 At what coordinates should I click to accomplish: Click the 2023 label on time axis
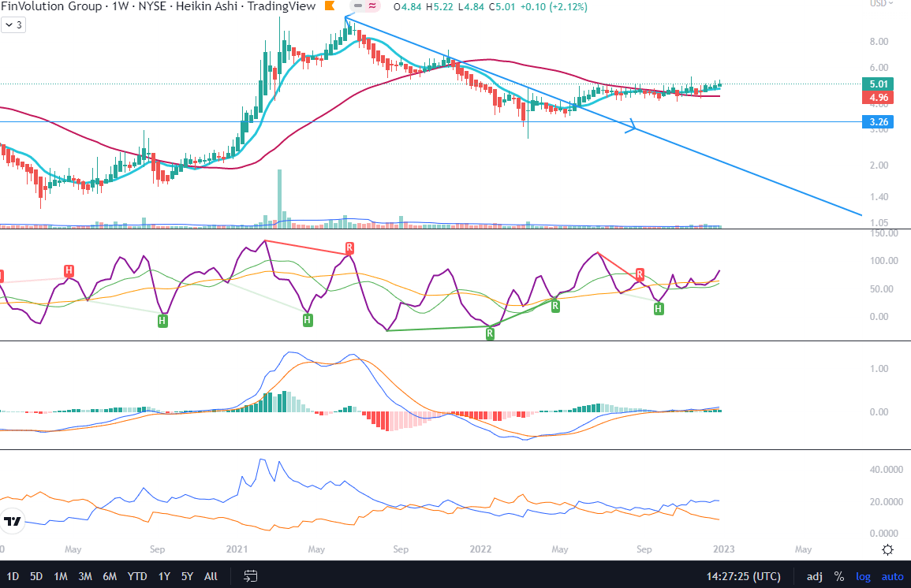click(723, 549)
